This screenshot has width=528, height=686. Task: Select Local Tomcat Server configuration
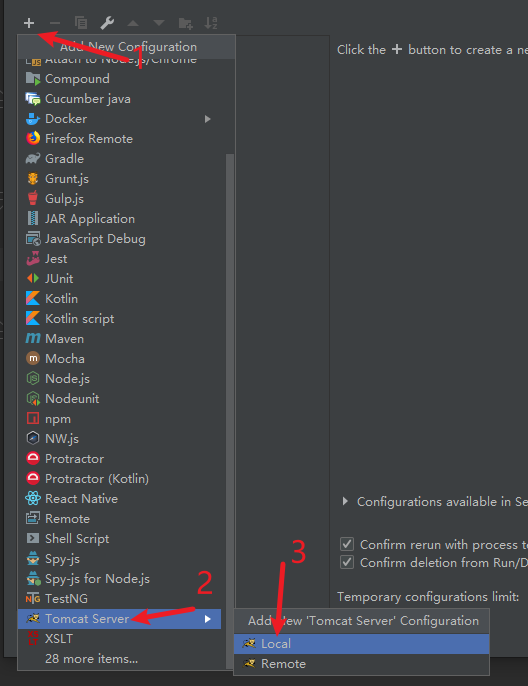coord(361,644)
